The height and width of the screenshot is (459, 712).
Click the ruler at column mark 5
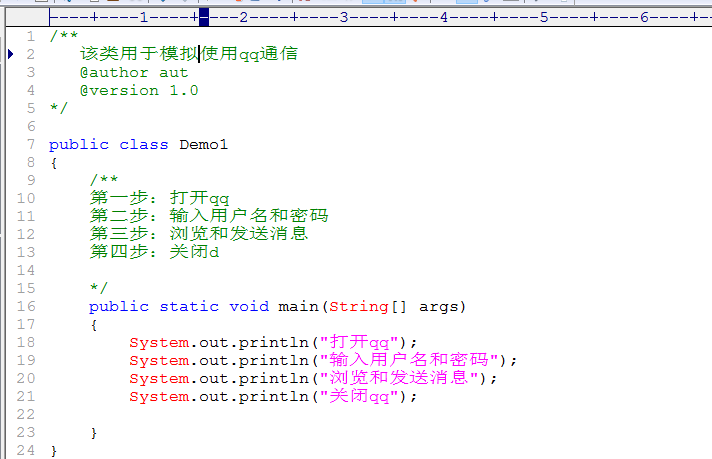(544, 17)
